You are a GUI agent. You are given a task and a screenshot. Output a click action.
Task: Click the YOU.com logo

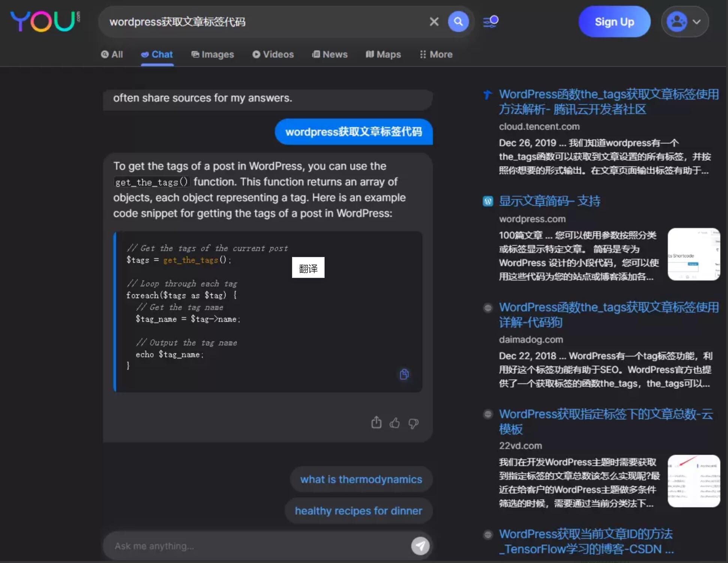(45, 21)
